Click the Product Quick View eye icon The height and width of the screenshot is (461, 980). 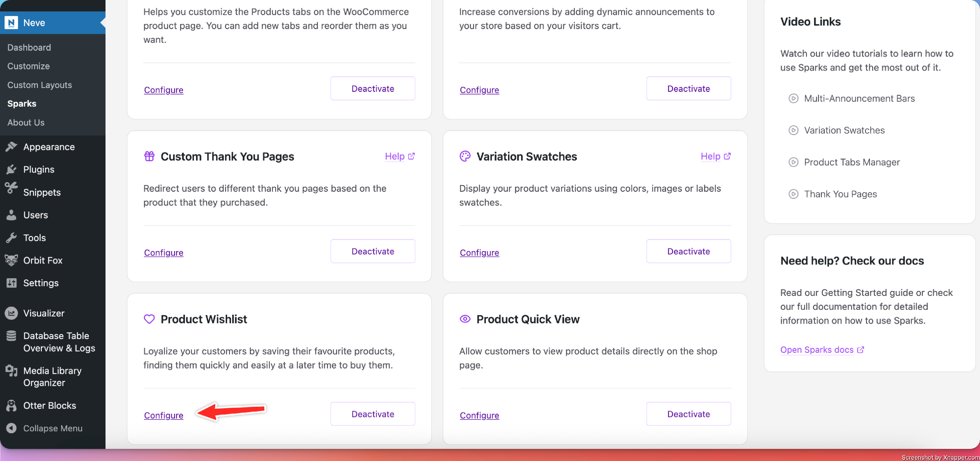coord(465,319)
